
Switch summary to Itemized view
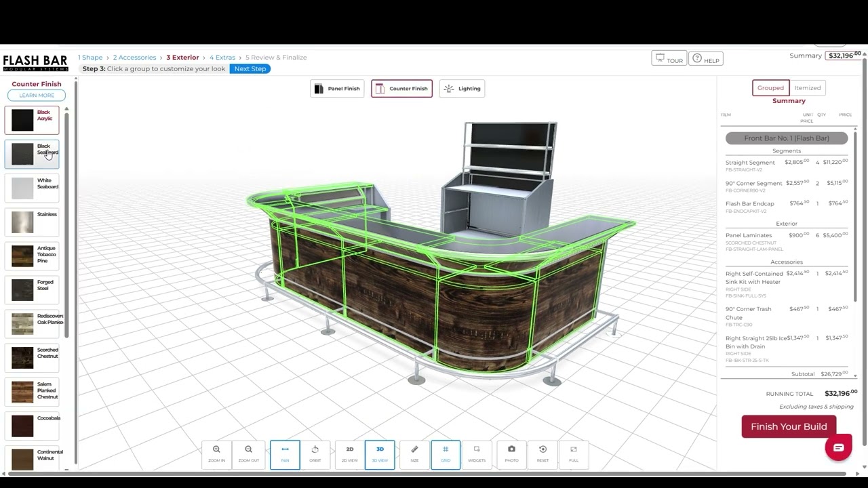[x=807, y=87]
